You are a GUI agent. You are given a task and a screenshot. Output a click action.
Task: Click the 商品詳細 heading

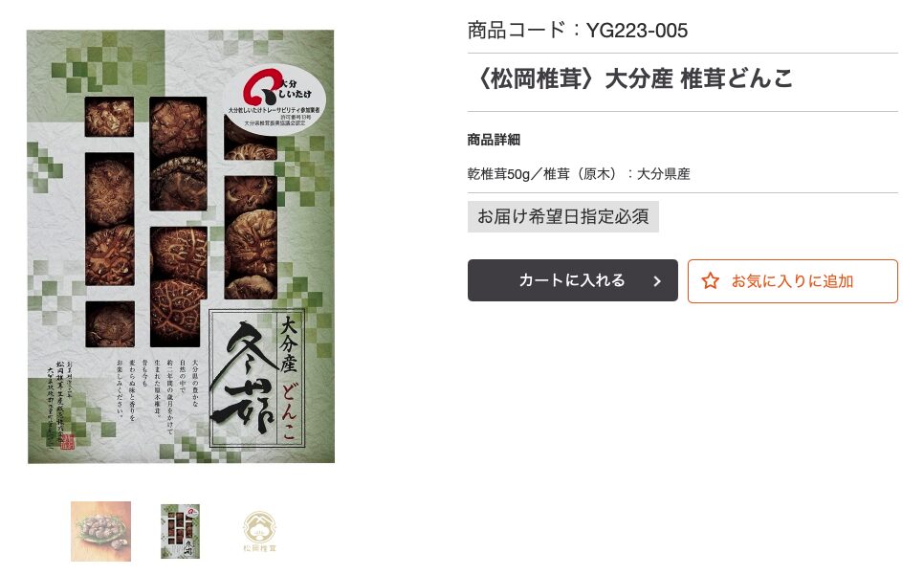(x=494, y=140)
